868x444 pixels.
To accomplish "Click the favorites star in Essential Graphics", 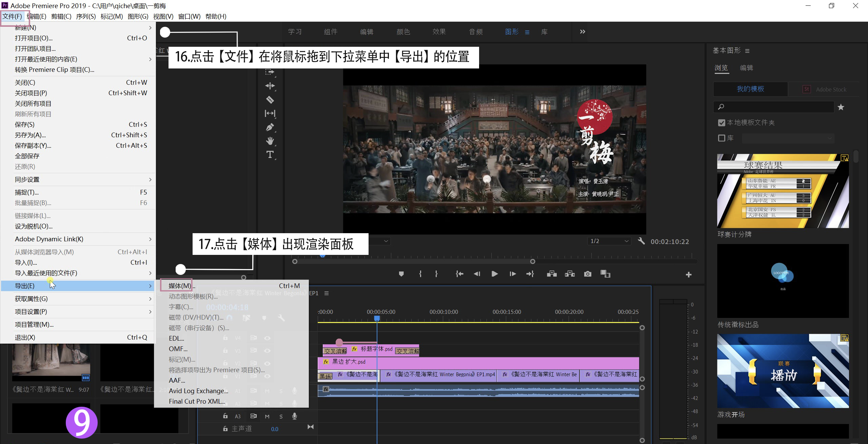I will [841, 107].
